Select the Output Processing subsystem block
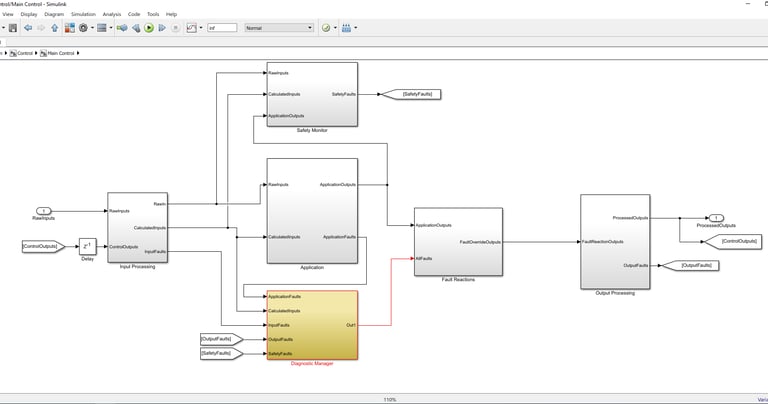768x404 pixels. 615,241
